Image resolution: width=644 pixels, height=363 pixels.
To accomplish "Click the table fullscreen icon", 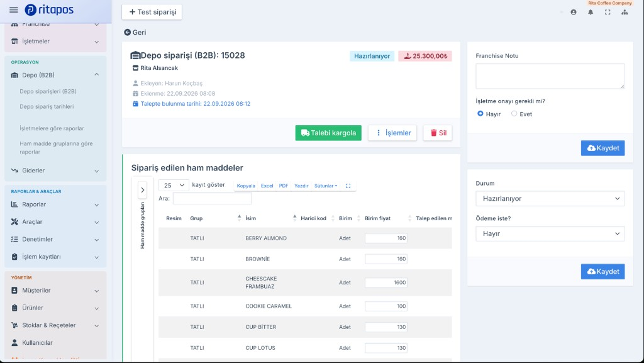I will tap(348, 186).
